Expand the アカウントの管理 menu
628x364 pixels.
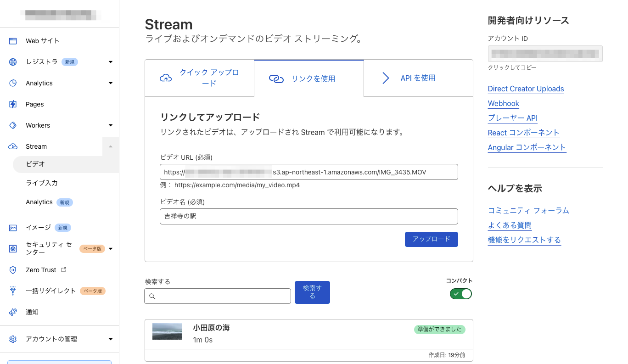tap(110, 339)
